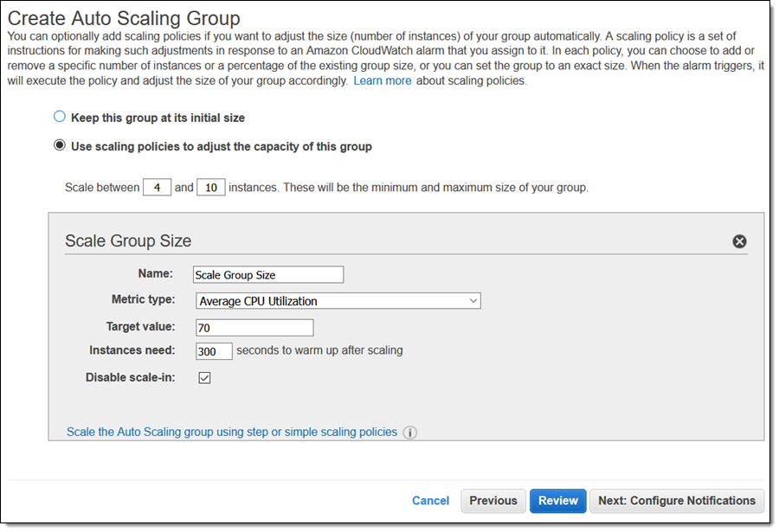
Task: Toggle the Disable scale-in checkbox
Action: (x=205, y=378)
